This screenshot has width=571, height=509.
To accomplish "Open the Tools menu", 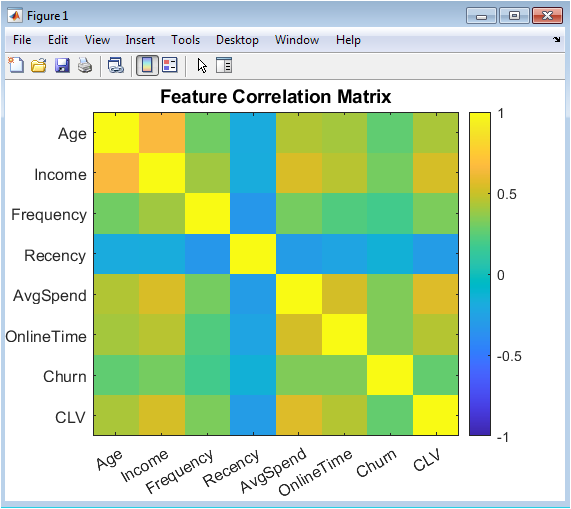I will [186, 40].
